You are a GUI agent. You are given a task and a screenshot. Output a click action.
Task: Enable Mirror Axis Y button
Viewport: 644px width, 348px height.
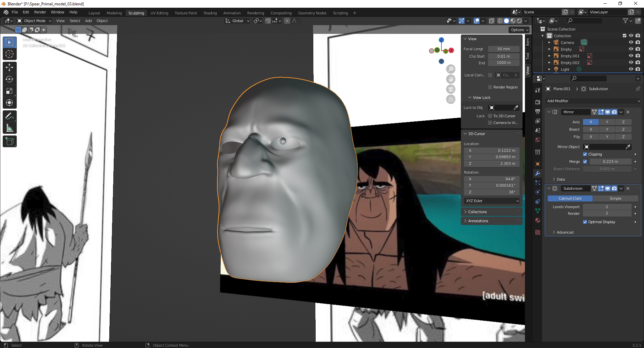pyautogui.click(x=607, y=122)
